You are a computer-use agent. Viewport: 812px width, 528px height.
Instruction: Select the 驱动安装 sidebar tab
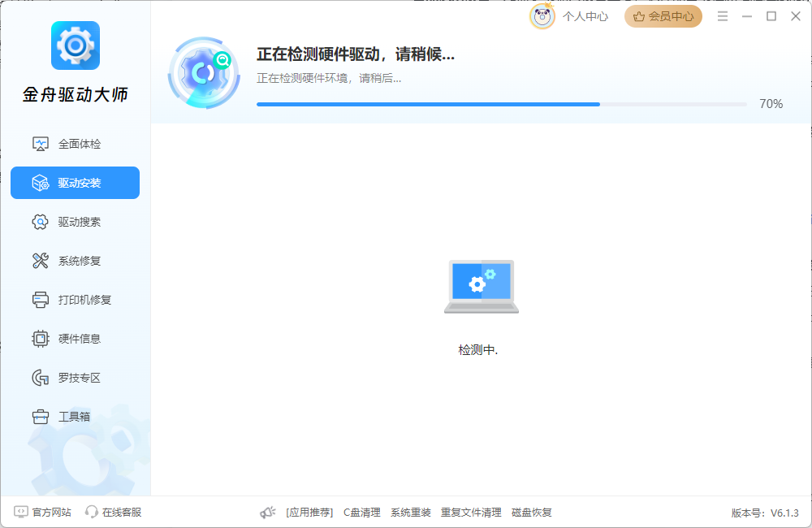[x=75, y=183]
